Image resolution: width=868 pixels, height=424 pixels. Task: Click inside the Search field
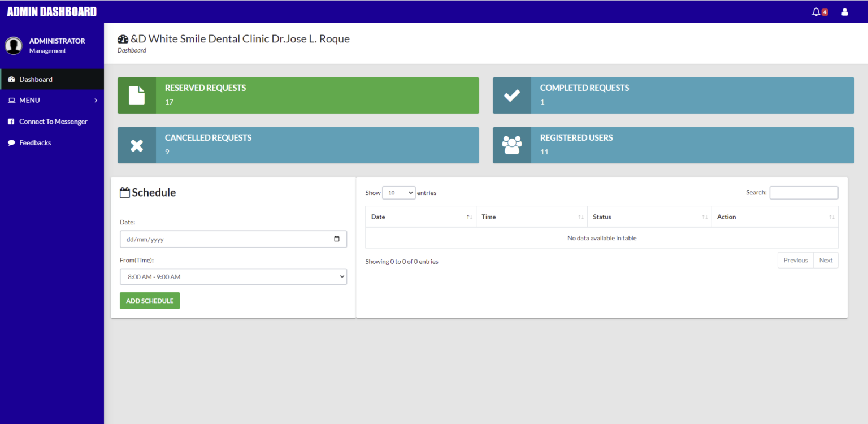click(x=803, y=192)
